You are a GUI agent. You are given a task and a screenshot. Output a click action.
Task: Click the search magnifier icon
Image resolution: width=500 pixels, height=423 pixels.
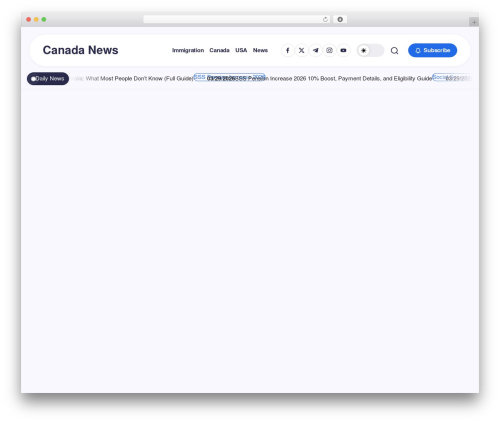(395, 51)
